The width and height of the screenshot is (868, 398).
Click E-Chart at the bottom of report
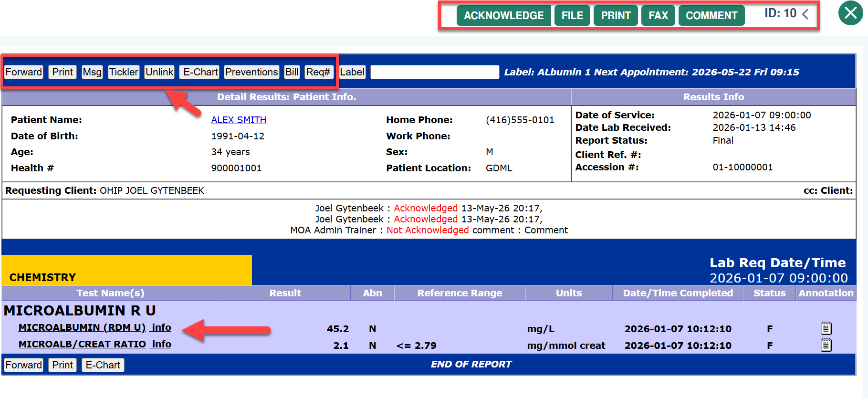[103, 365]
